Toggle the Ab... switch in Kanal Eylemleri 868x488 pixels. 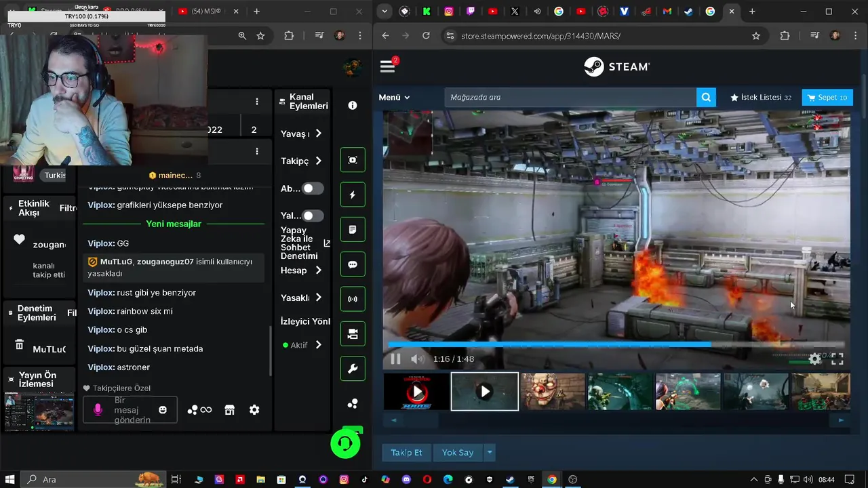(x=312, y=188)
